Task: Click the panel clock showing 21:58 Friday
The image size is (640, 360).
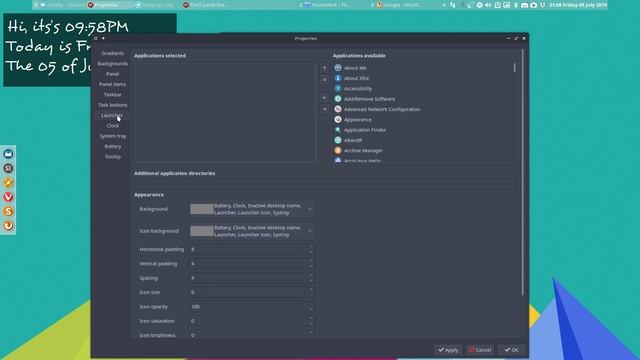Action: tap(578, 5)
